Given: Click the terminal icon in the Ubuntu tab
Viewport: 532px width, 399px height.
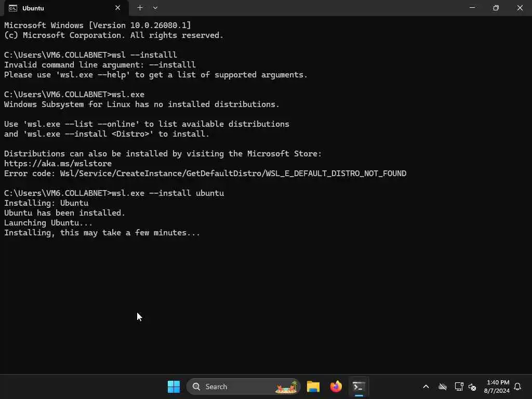Looking at the screenshot, I should coord(13,8).
